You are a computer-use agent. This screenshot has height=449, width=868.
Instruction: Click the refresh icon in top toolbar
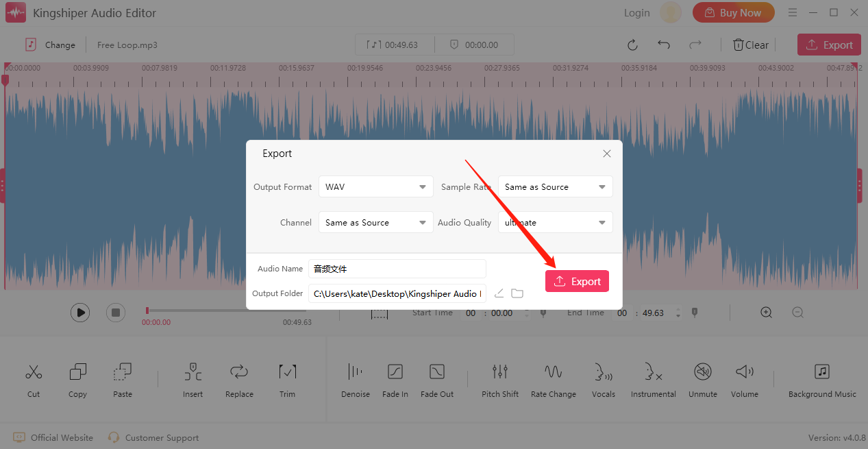[632, 45]
